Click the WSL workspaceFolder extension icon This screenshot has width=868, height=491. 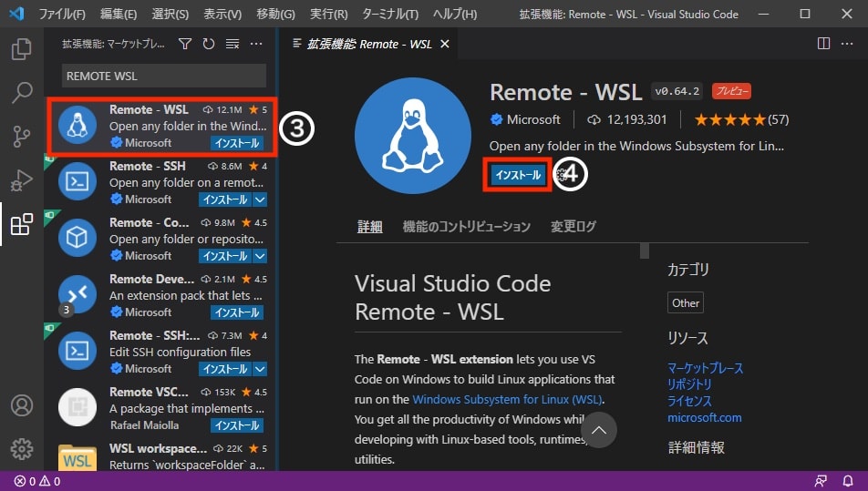[x=77, y=458]
